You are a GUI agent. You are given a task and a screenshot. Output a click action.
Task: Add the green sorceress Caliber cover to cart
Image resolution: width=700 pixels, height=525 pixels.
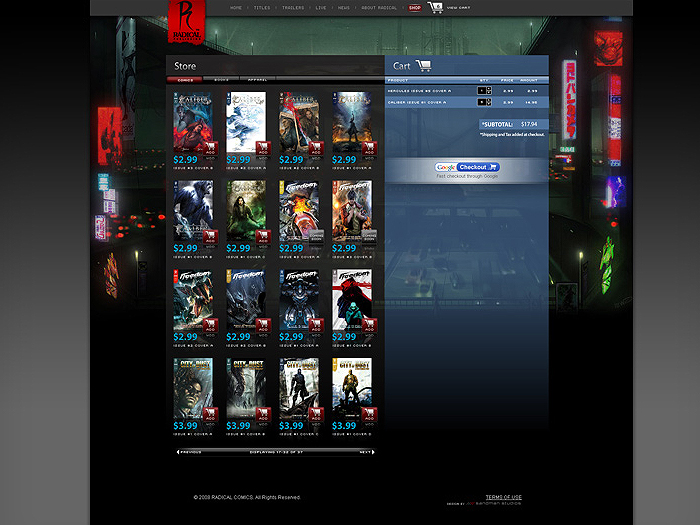coord(263,237)
